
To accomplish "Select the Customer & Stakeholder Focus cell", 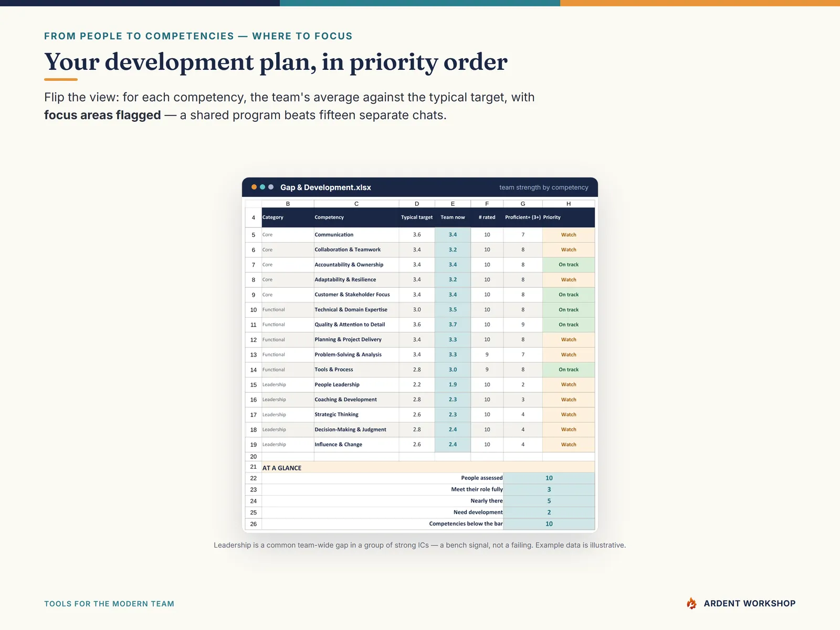I will (x=356, y=295).
